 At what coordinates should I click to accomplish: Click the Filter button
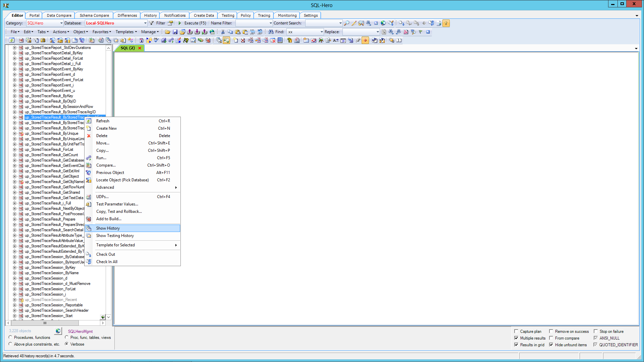[x=157, y=23]
